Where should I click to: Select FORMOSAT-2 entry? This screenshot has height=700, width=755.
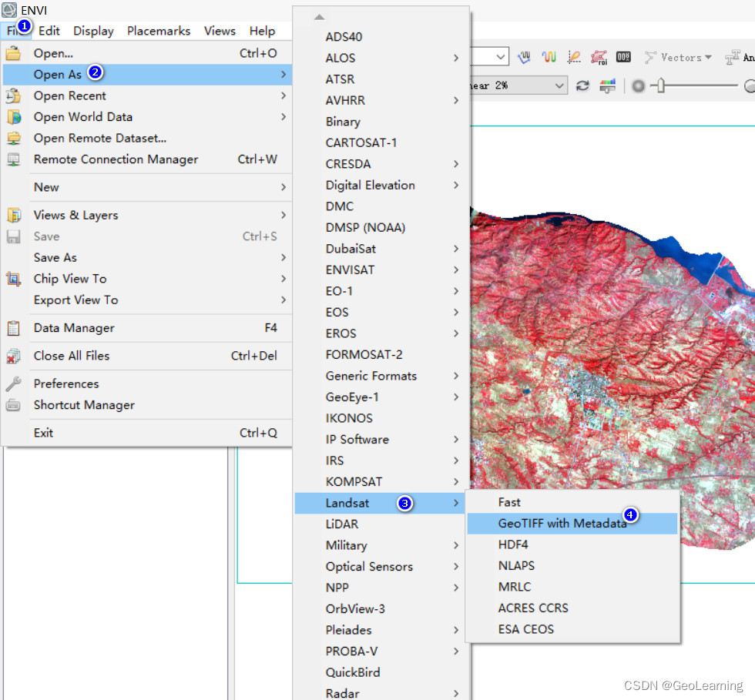click(x=381, y=354)
